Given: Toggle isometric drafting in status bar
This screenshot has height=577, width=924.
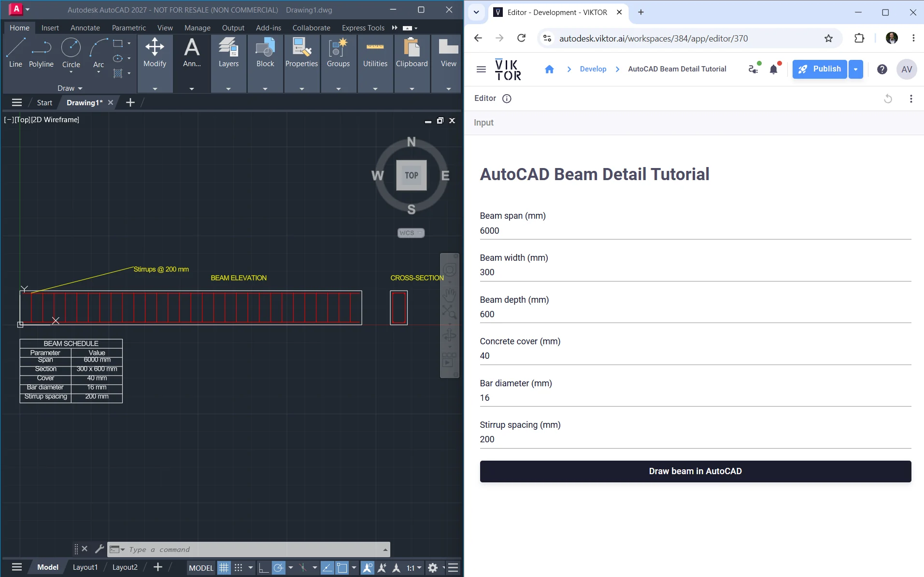Looking at the screenshot, I should 303,567.
